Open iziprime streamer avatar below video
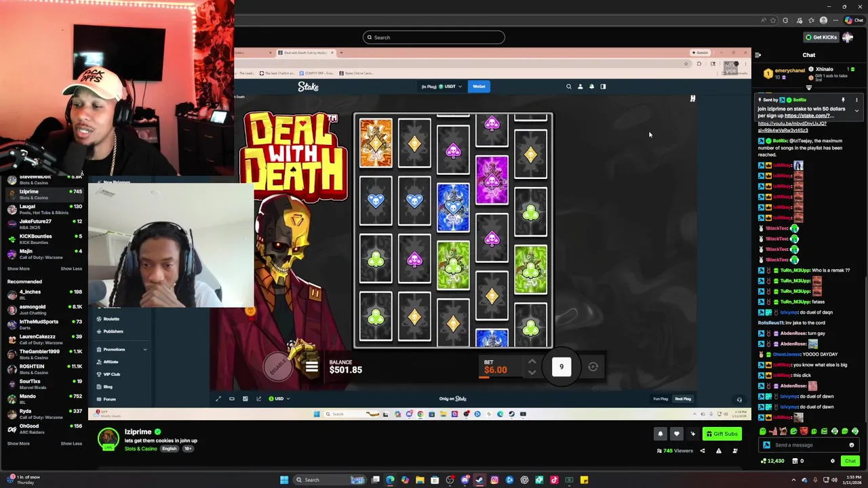 tap(108, 439)
